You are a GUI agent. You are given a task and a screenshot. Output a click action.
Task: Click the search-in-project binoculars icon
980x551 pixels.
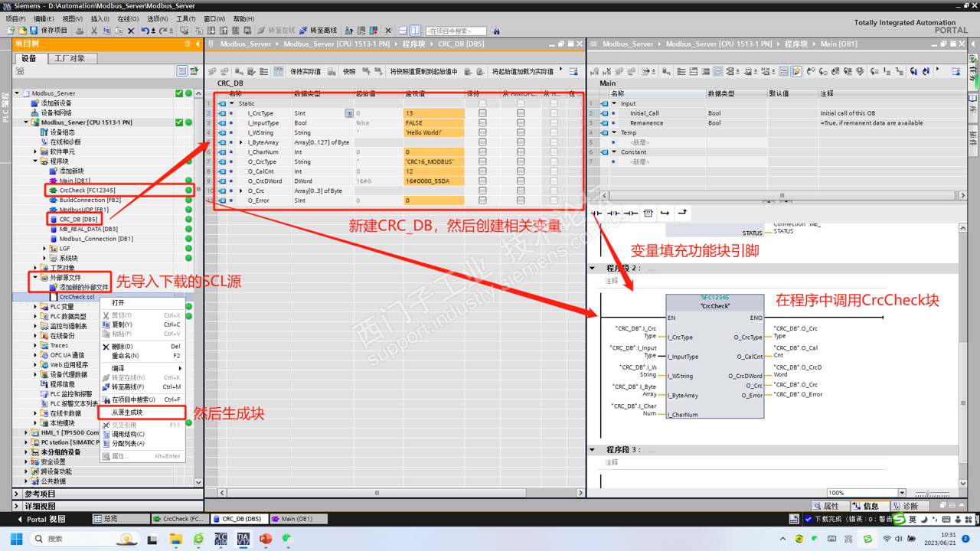[x=496, y=31]
